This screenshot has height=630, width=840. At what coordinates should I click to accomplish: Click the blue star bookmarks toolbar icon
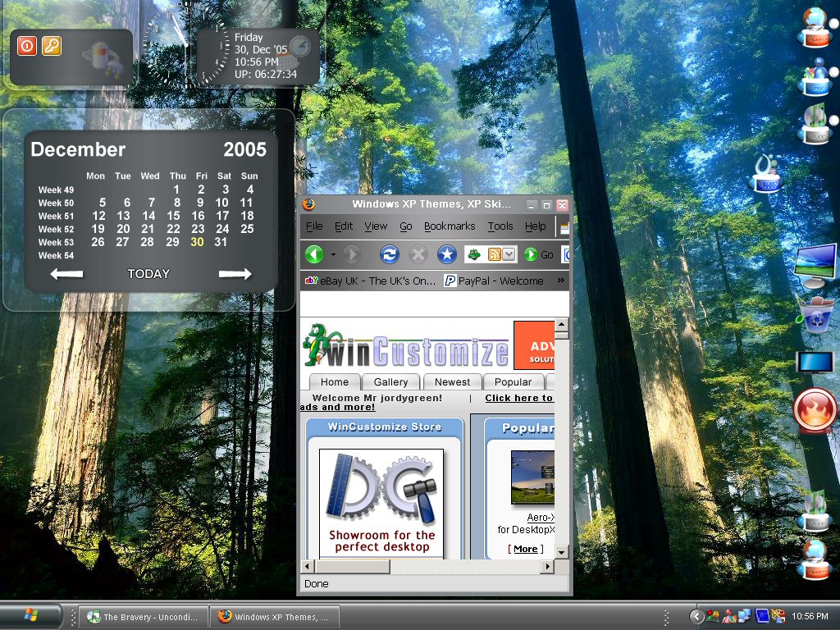(x=447, y=254)
